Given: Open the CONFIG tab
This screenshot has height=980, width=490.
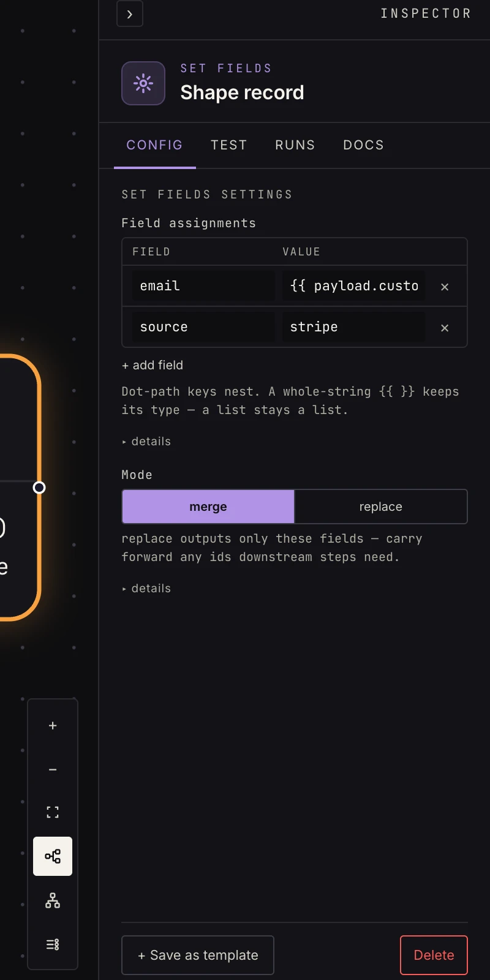Looking at the screenshot, I should click(154, 145).
